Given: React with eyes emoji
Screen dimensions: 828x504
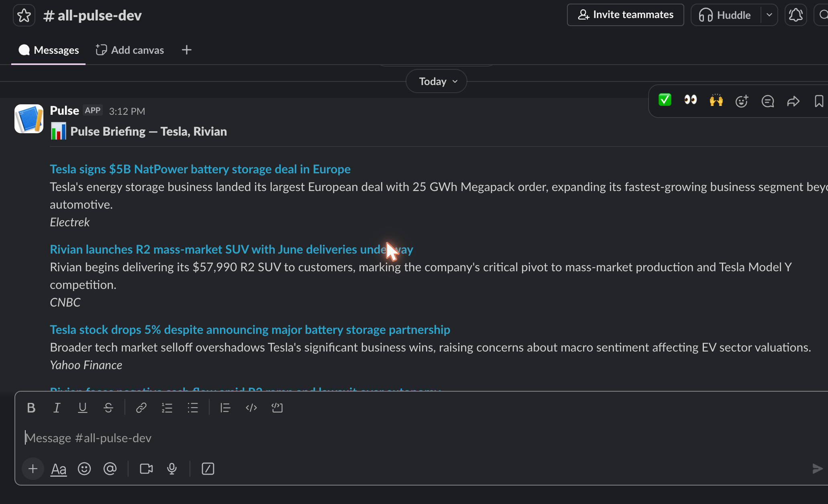Looking at the screenshot, I should [691, 100].
